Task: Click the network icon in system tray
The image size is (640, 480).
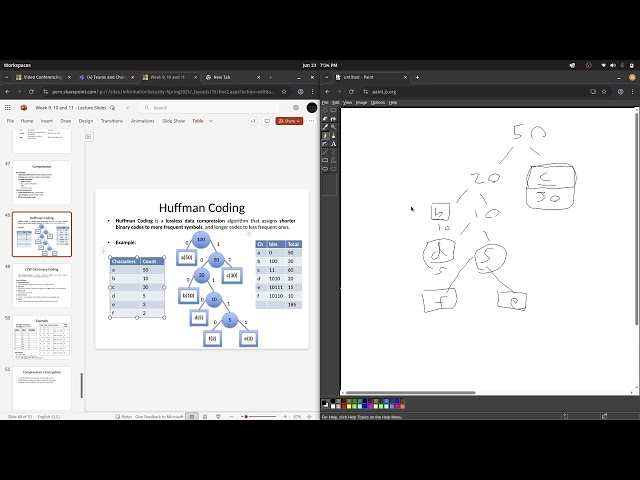Action: coord(604,65)
